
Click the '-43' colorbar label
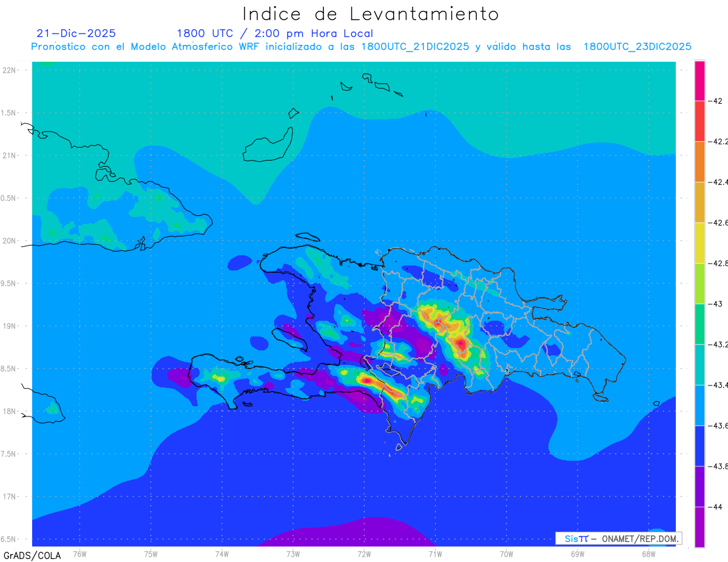716,304
